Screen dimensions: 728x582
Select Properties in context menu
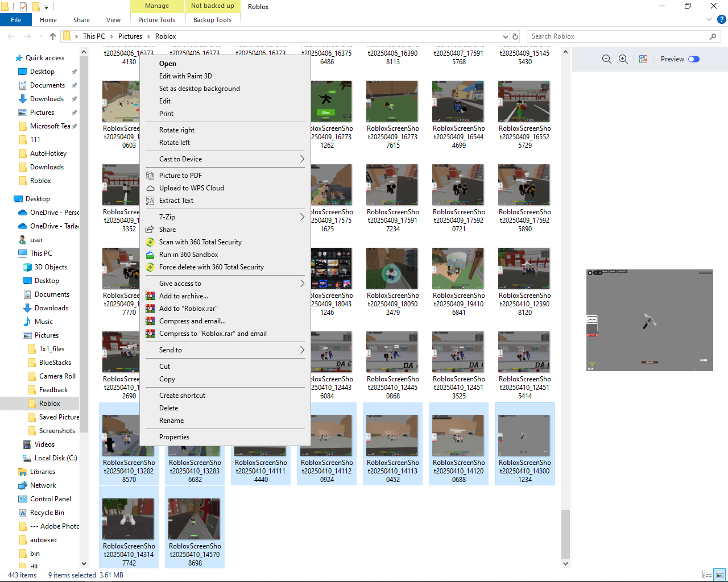coord(174,437)
